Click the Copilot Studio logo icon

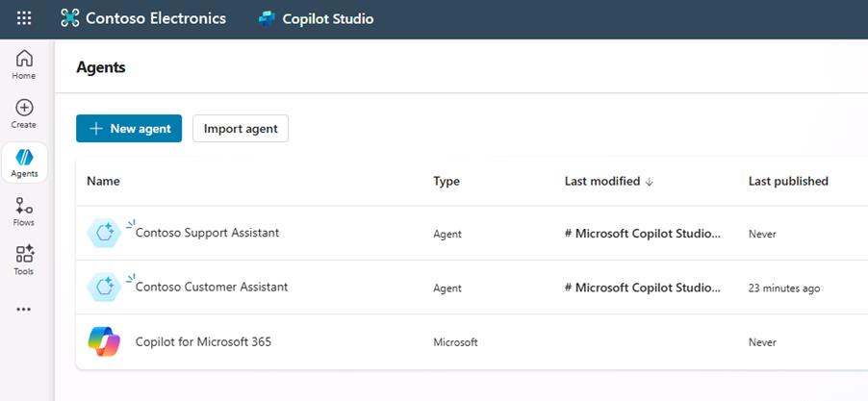pos(267,19)
